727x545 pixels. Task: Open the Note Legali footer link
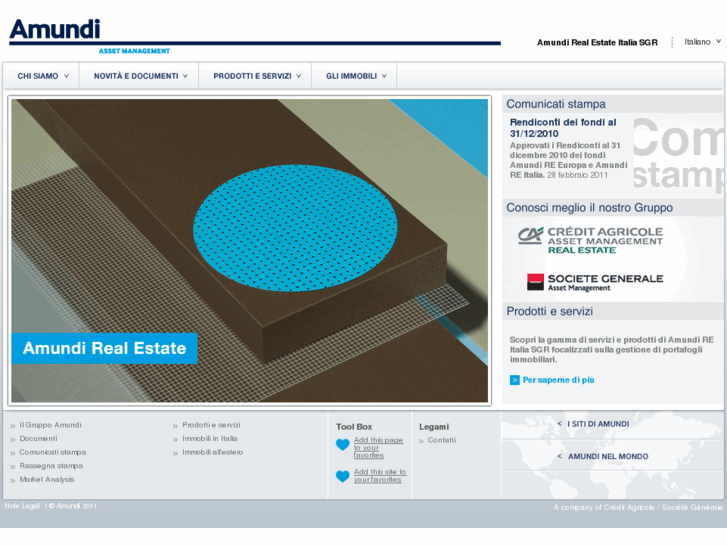click(22, 506)
